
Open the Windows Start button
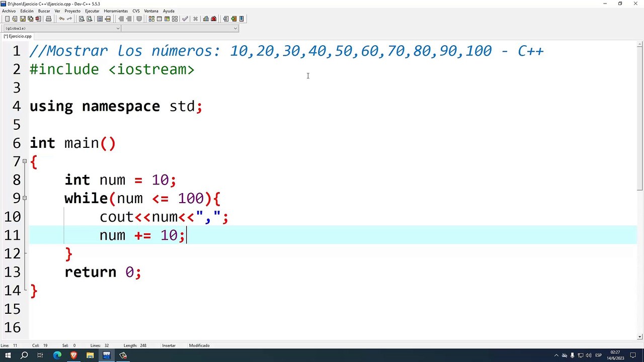(8, 355)
